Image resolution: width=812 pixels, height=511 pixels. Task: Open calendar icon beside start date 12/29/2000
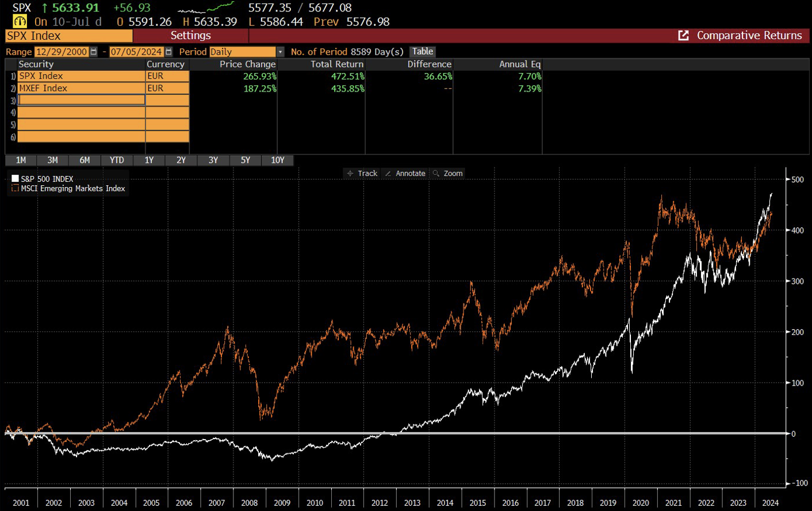coord(94,52)
